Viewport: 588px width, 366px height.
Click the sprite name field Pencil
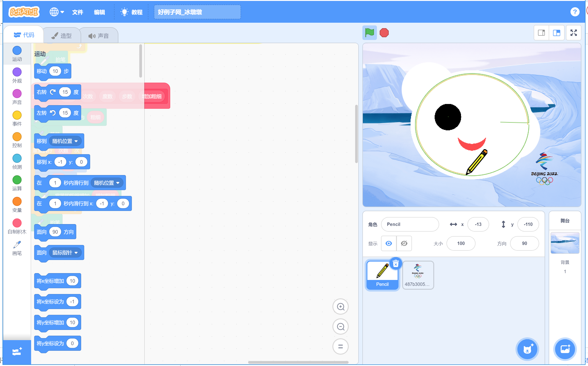[410, 224]
